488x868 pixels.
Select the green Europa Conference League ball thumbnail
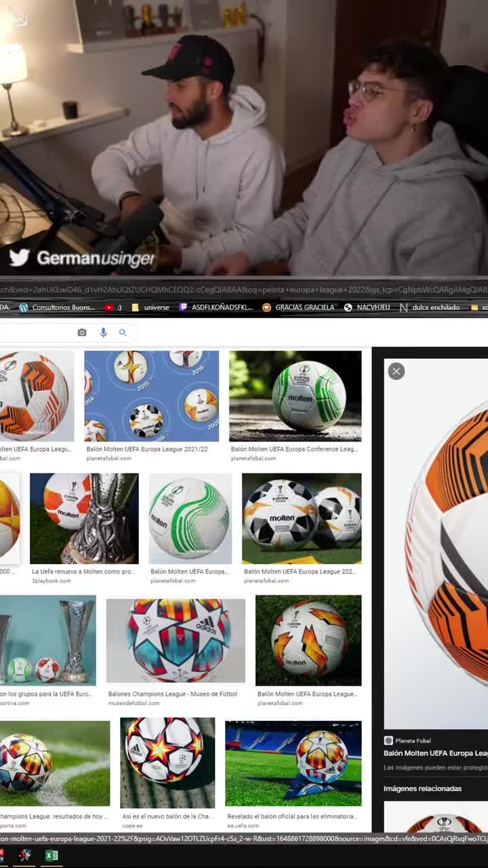pyautogui.click(x=295, y=396)
